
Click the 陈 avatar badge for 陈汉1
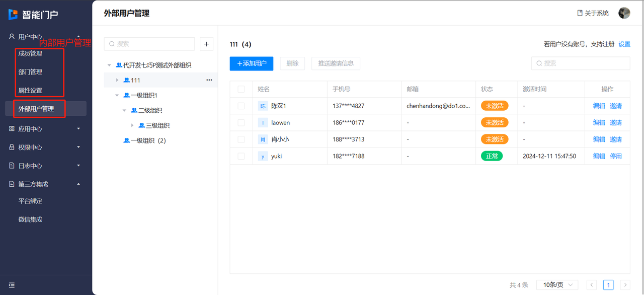pyautogui.click(x=263, y=106)
